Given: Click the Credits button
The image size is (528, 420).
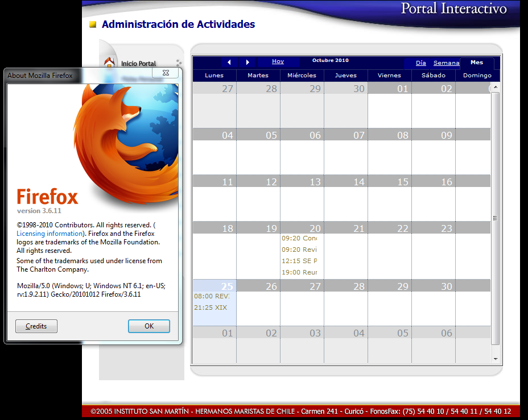Looking at the screenshot, I should (36, 326).
